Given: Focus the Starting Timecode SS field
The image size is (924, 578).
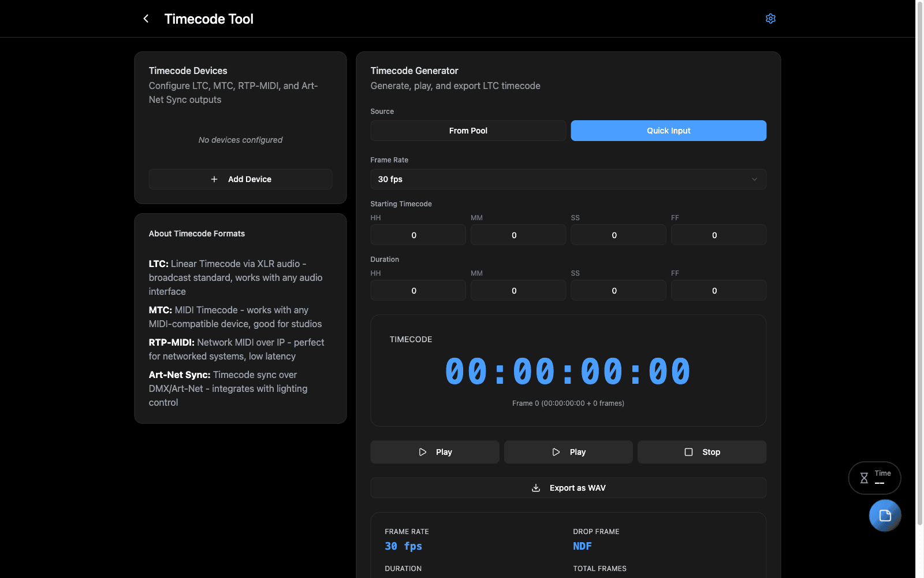Looking at the screenshot, I should pos(619,235).
